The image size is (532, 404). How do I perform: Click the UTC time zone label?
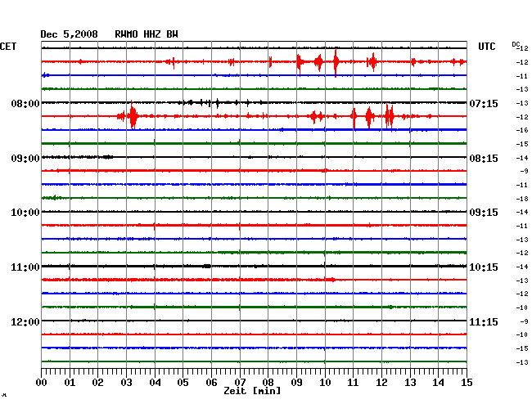point(486,47)
